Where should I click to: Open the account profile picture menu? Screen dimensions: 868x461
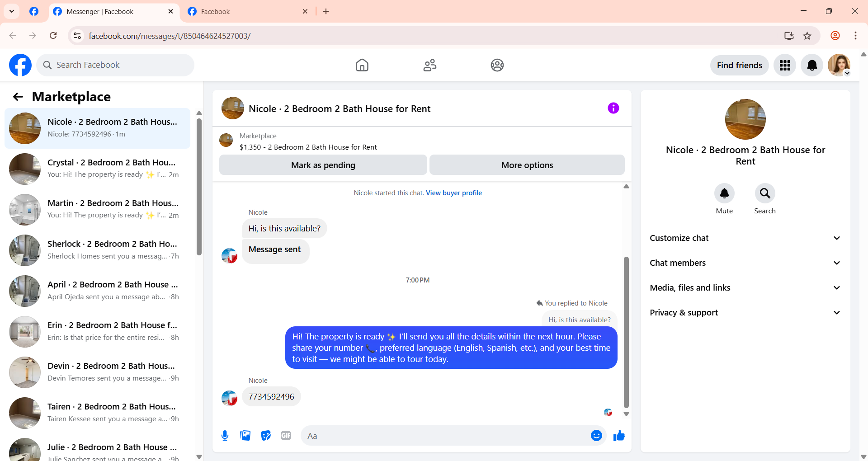pyautogui.click(x=839, y=66)
